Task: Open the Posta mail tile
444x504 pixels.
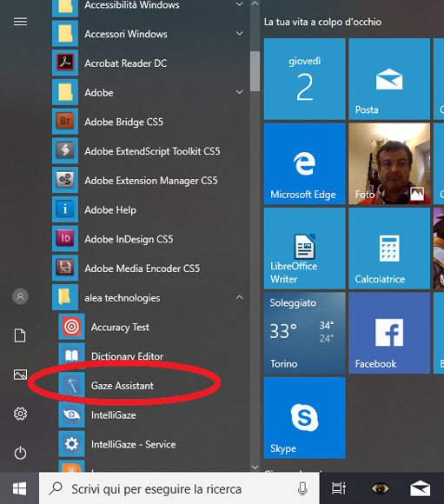Action: pos(389,79)
